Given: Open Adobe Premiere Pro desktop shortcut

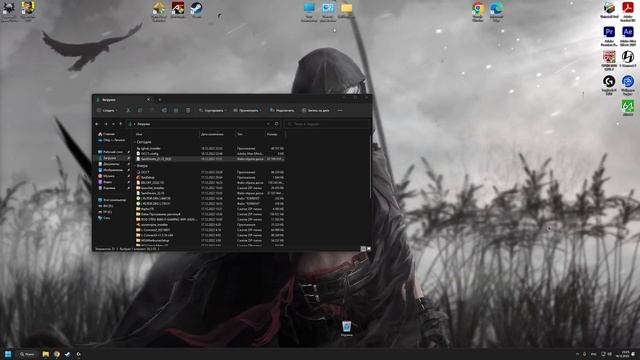Looking at the screenshot, I should 609,36.
